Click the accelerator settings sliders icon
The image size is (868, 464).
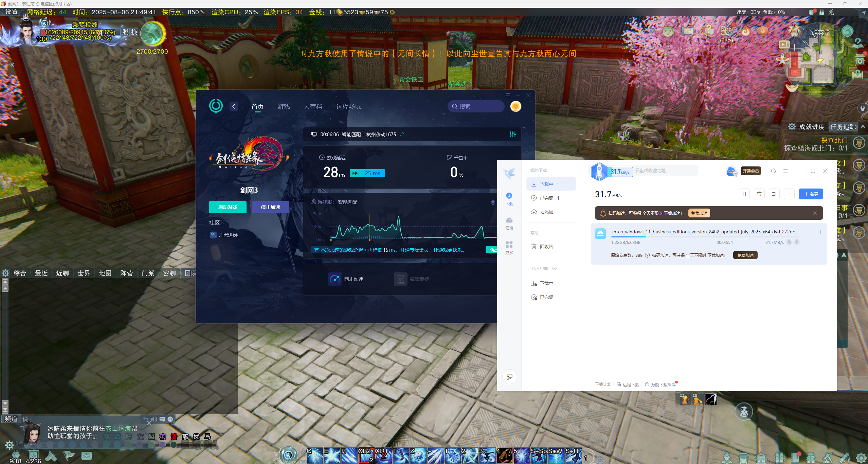[512, 135]
